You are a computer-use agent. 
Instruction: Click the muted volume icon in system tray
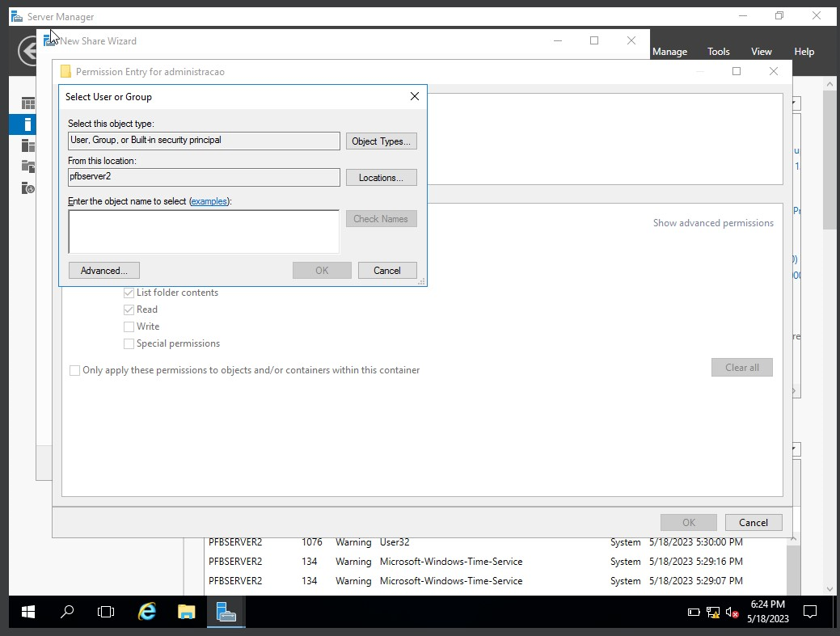pos(732,612)
